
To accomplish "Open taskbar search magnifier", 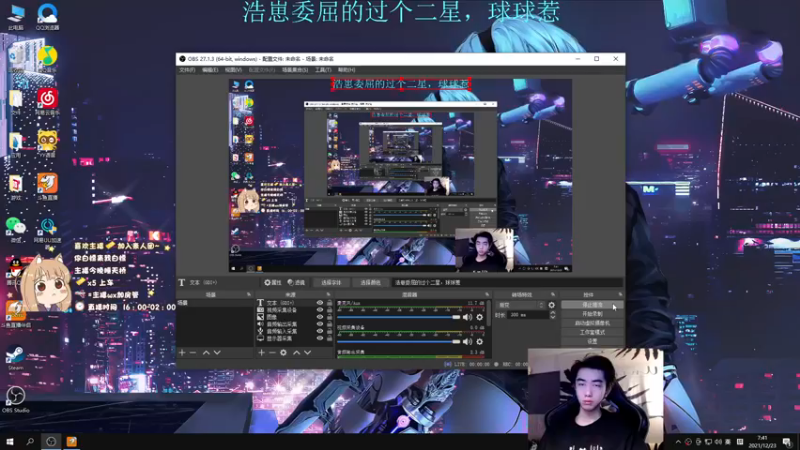I will click(x=30, y=441).
